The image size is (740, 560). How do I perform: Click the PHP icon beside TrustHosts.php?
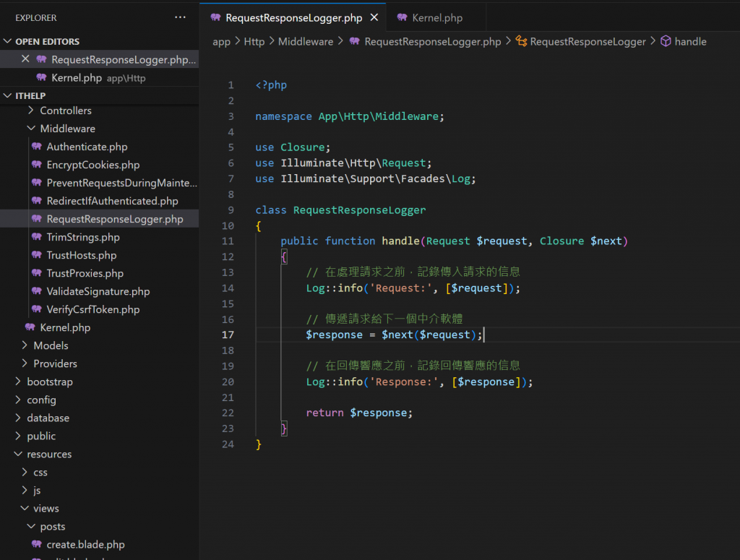coord(37,255)
